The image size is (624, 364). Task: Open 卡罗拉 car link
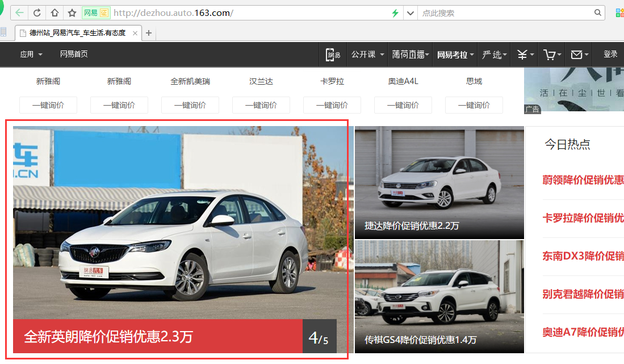click(332, 81)
